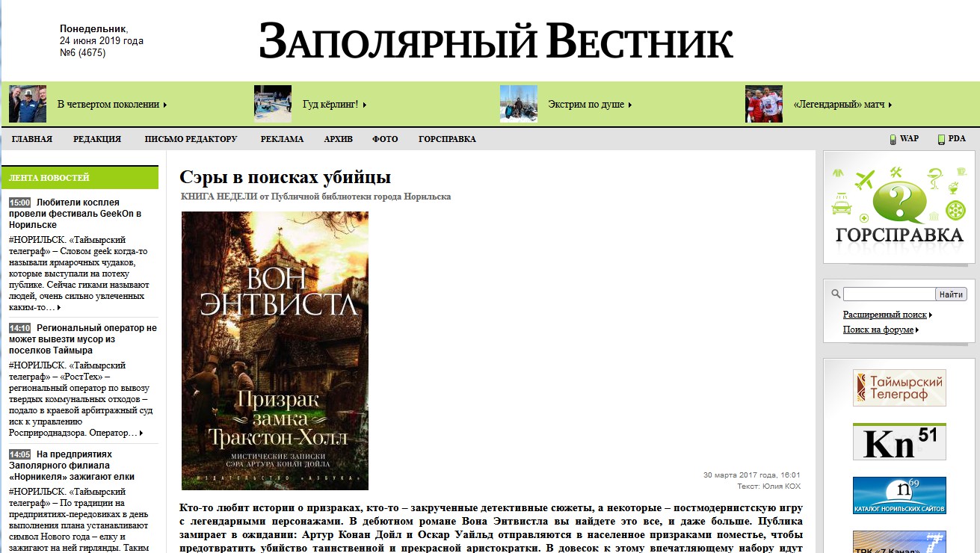Open the Расширенный поиск link

point(887,315)
